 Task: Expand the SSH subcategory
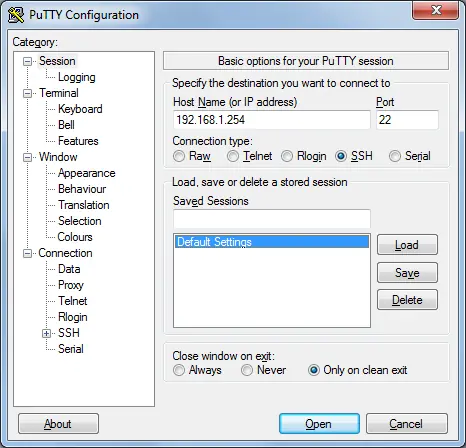click(x=47, y=333)
